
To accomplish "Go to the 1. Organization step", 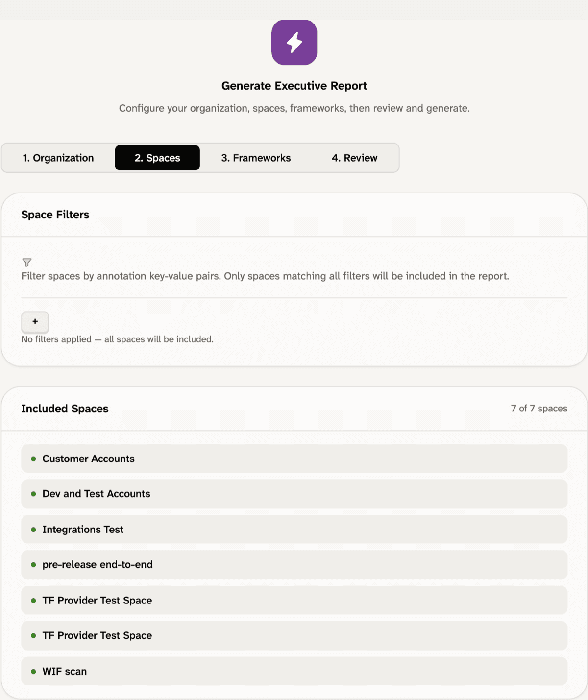I will [58, 158].
